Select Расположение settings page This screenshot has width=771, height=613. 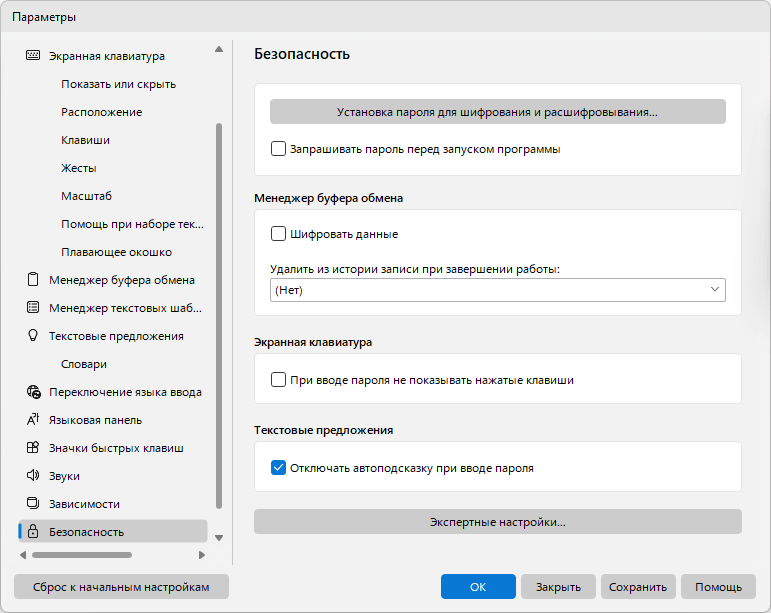click(101, 112)
